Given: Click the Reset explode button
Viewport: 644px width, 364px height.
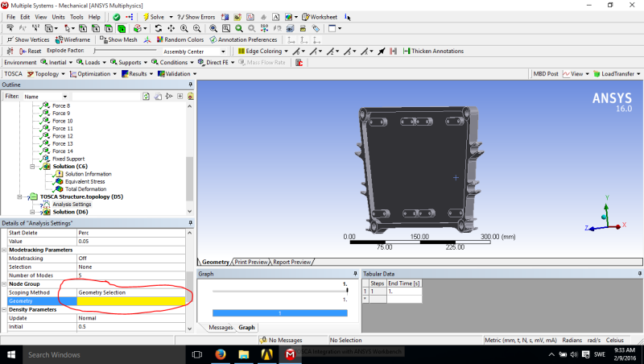Looking at the screenshot, I should coord(31,51).
